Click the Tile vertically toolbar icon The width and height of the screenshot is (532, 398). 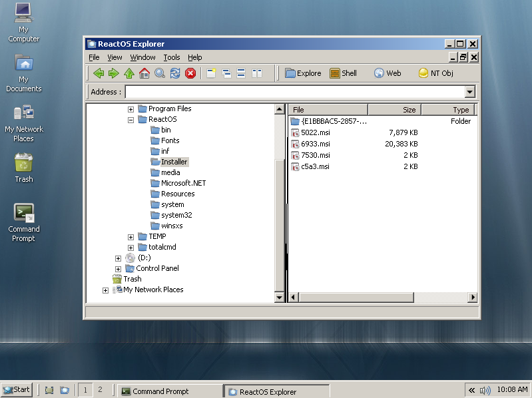coord(257,73)
